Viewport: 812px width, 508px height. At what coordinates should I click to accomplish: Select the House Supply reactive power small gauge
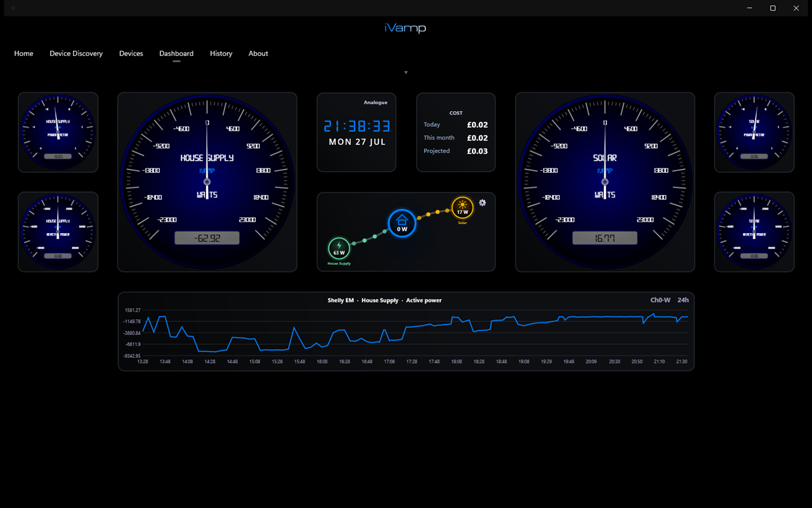(x=58, y=232)
